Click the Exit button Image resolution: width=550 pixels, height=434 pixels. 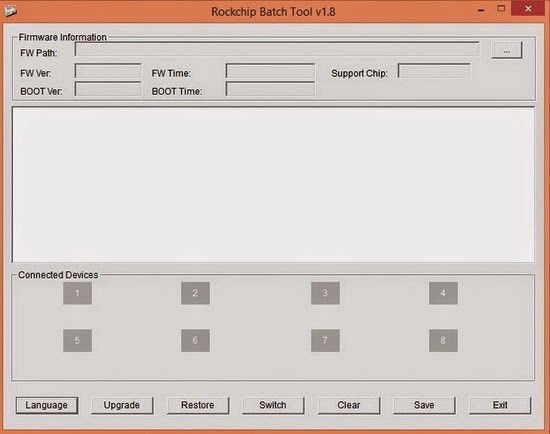500,405
